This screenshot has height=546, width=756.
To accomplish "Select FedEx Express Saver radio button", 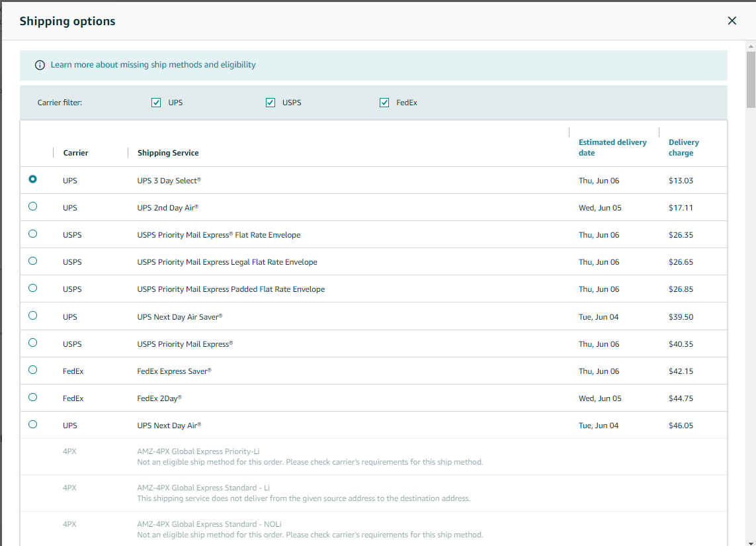I will tap(33, 370).
